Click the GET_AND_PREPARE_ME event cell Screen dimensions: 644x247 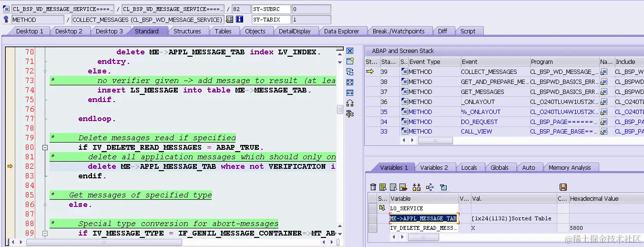click(495, 82)
